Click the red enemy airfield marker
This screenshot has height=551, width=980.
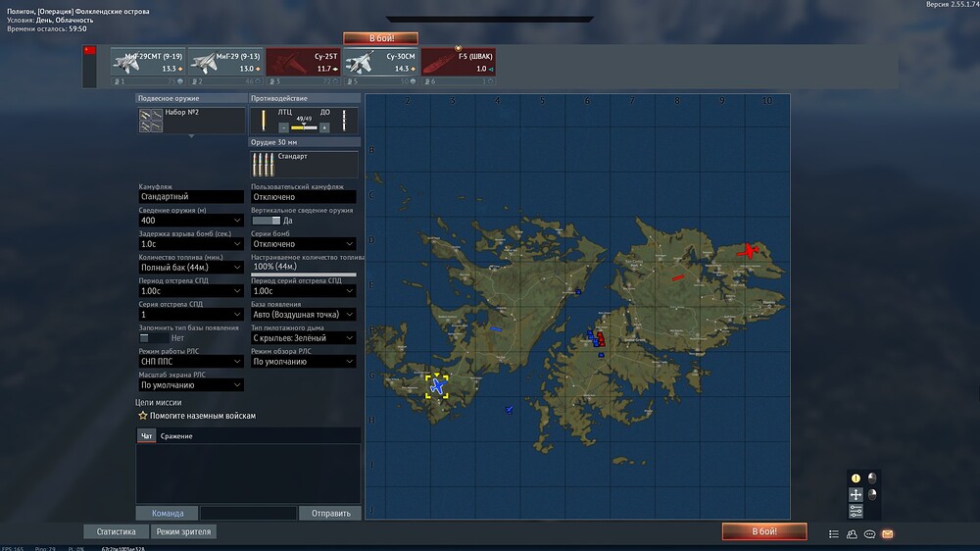[748, 251]
